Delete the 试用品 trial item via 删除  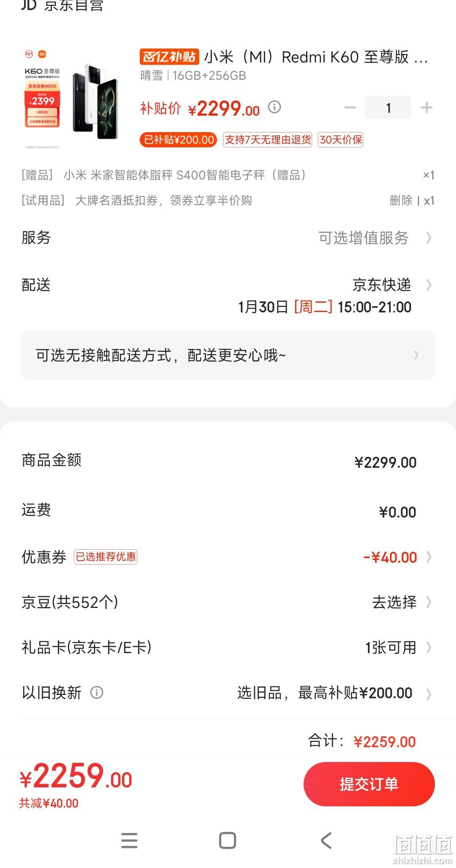(401, 201)
